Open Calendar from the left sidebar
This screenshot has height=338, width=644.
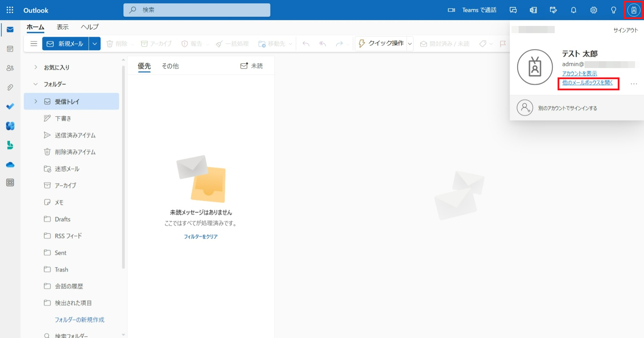point(10,49)
